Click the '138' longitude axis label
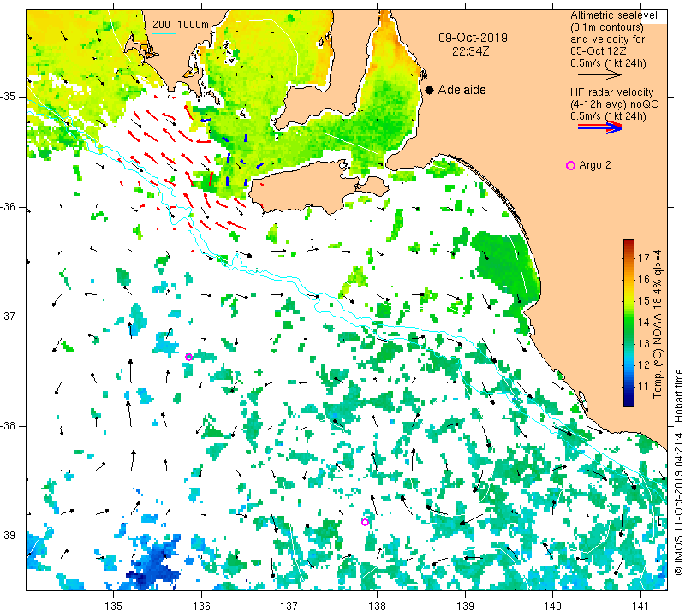The image size is (685, 616). tap(377, 606)
